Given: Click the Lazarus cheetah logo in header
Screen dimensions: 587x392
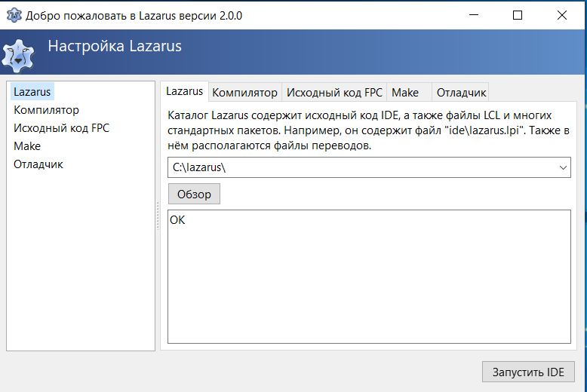Looking at the screenshot, I should pos(17,56).
